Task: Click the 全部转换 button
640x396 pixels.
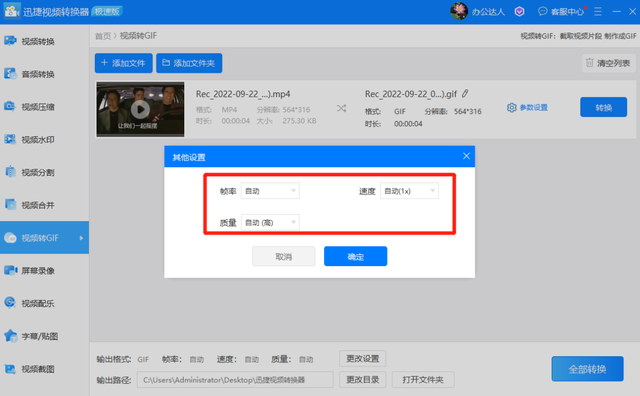Action: 587,369
